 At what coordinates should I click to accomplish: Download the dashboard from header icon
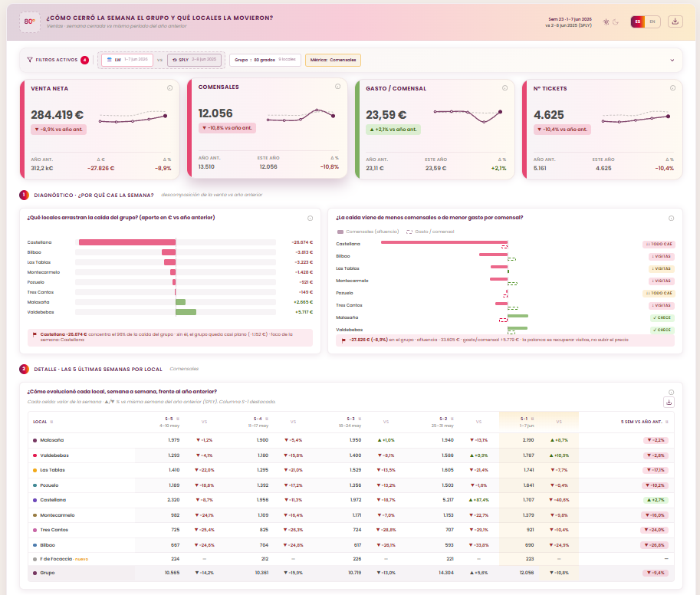click(x=675, y=21)
